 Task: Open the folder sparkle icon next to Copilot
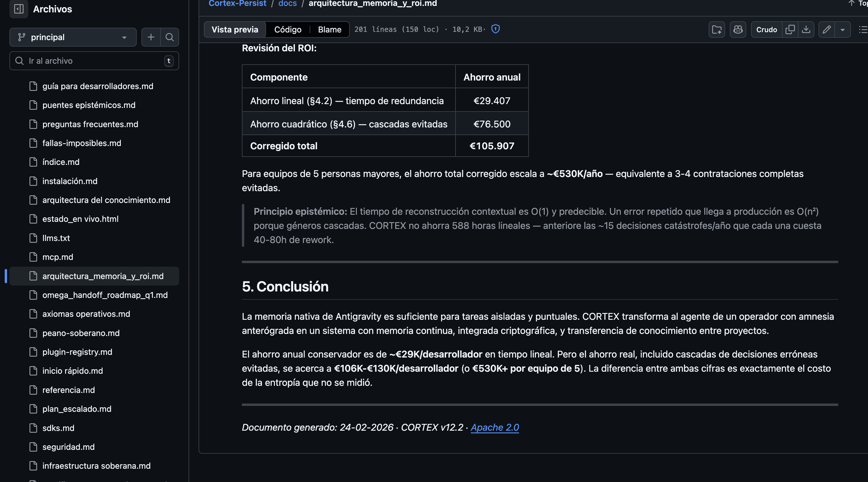tap(717, 30)
